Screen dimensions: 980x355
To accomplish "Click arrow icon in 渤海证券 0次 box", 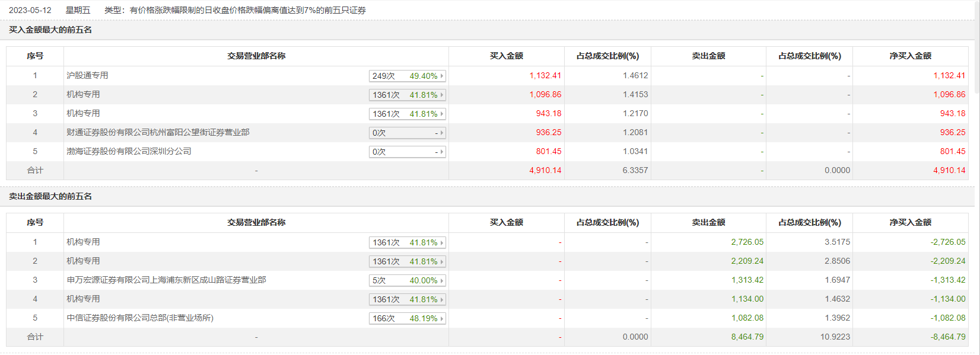I will [x=442, y=152].
